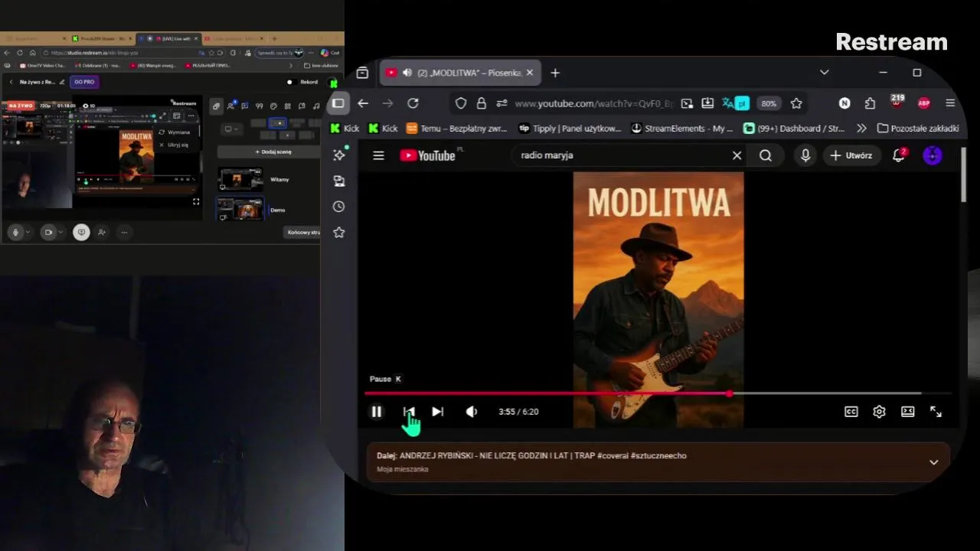The image size is (980, 551).
Task: Open Firefox sidebar history clock icon
Action: [x=338, y=207]
